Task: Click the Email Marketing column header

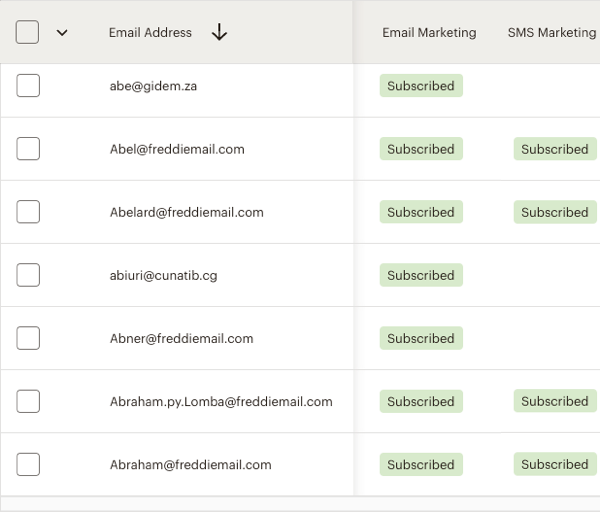Action: pos(429,32)
